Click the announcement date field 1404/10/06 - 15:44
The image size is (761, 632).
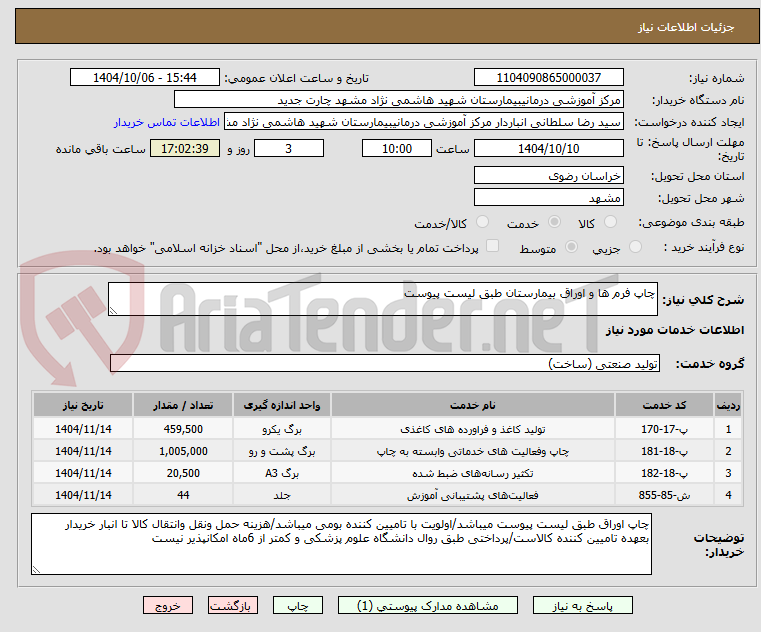(x=145, y=78)
